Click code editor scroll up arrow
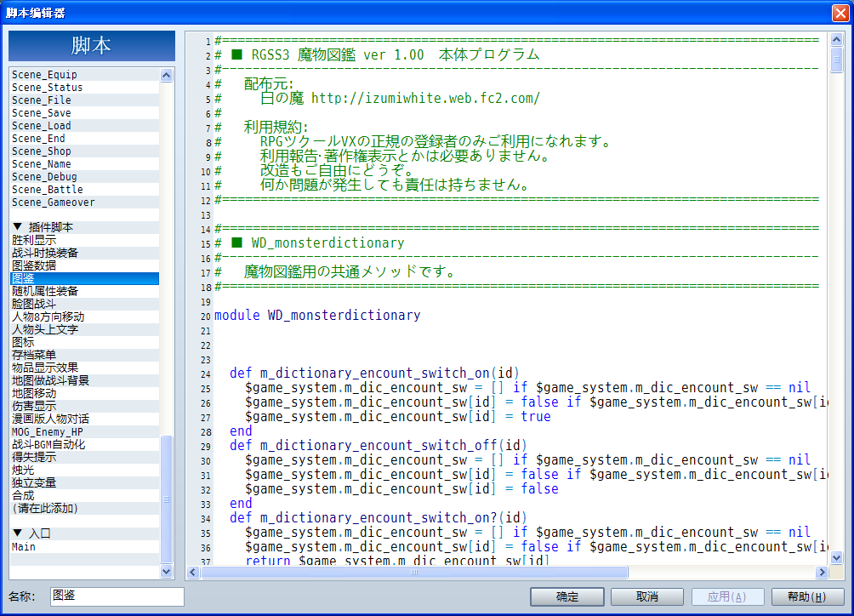Screen dimensions: 854x616 pos(837,39)
